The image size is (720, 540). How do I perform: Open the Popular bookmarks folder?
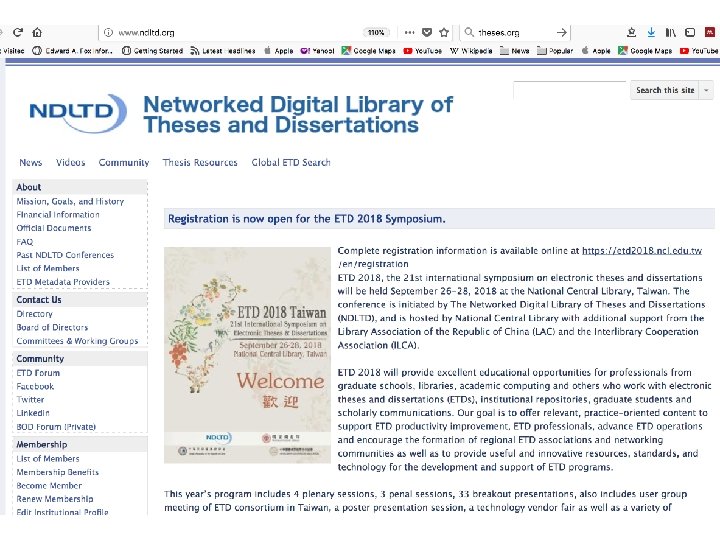pos(555,51)
